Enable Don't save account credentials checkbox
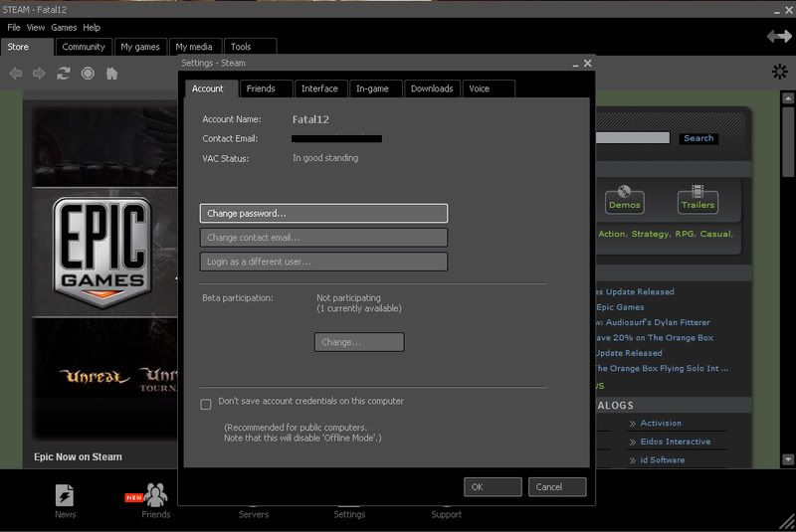796x532 pixels. (206, 404)
